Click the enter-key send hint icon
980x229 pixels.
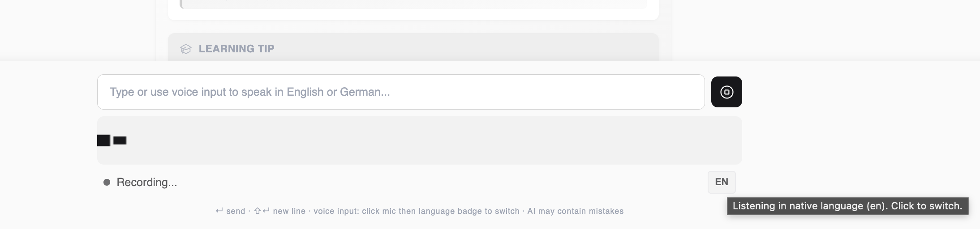(219, 211)
